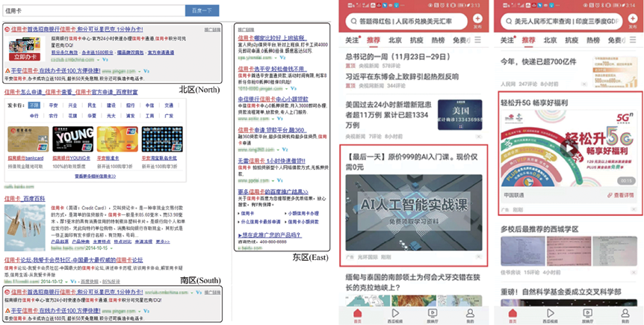Select the 花旗 bank filter
The image size is (644, 325).
72,117
